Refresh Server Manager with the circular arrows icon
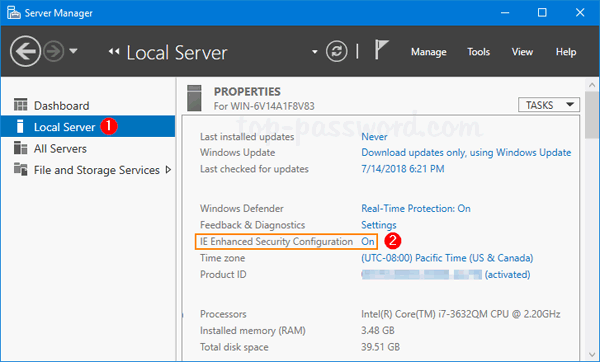The image size is (600, 362). pyautogui.click(x=337, y=51)
